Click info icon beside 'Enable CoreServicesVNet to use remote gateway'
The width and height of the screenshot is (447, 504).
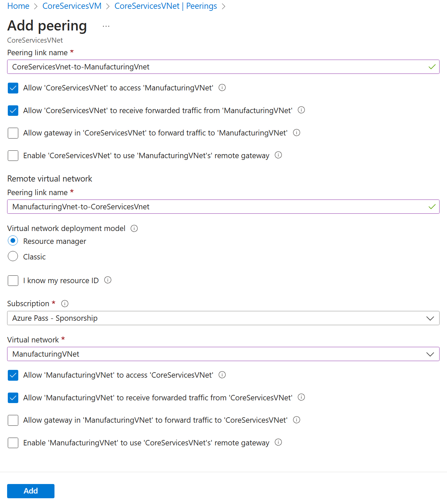[x=278, y=155]
